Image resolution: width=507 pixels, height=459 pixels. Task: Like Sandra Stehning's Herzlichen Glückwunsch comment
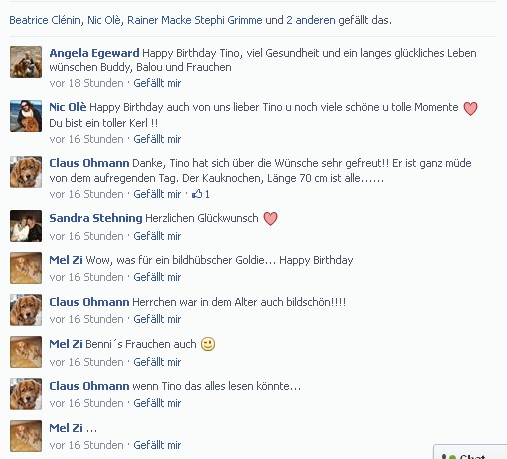(x=157, y=236)
